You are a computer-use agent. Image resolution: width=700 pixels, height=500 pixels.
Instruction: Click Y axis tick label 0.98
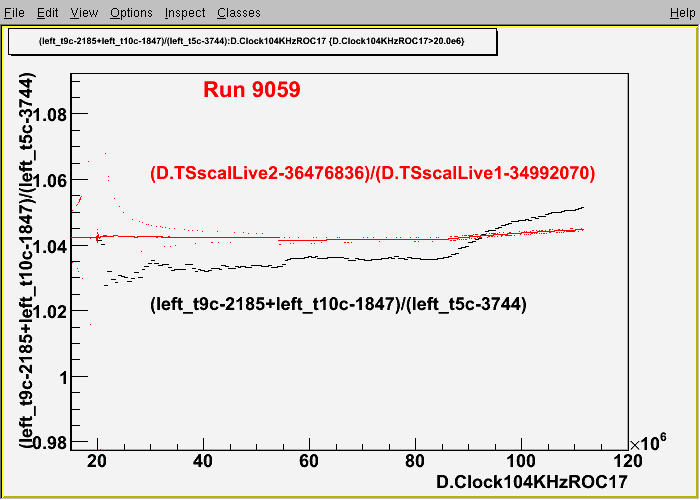coord(49,443)
